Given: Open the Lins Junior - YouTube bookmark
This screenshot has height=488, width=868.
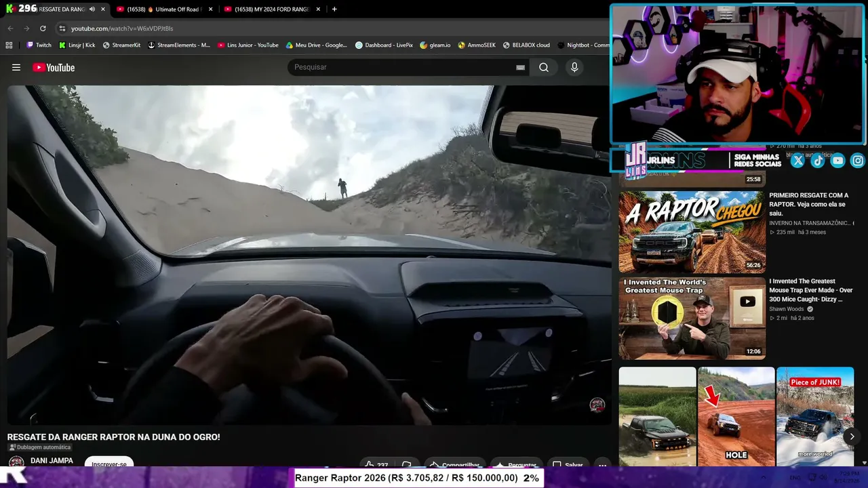Looking at the screenshot, I should [x=248, y=45].
